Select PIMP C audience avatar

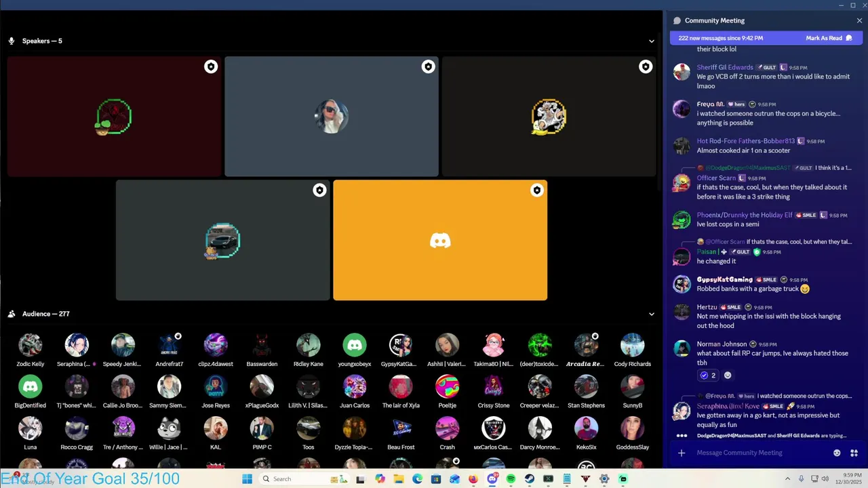click(262, 428)
